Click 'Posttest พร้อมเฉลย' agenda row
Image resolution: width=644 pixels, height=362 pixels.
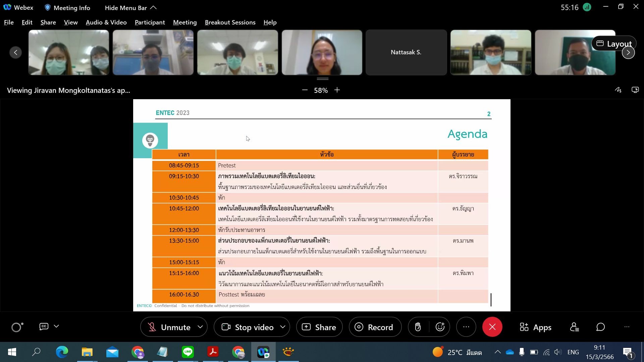pyautogui.click(x=320, y=296)
